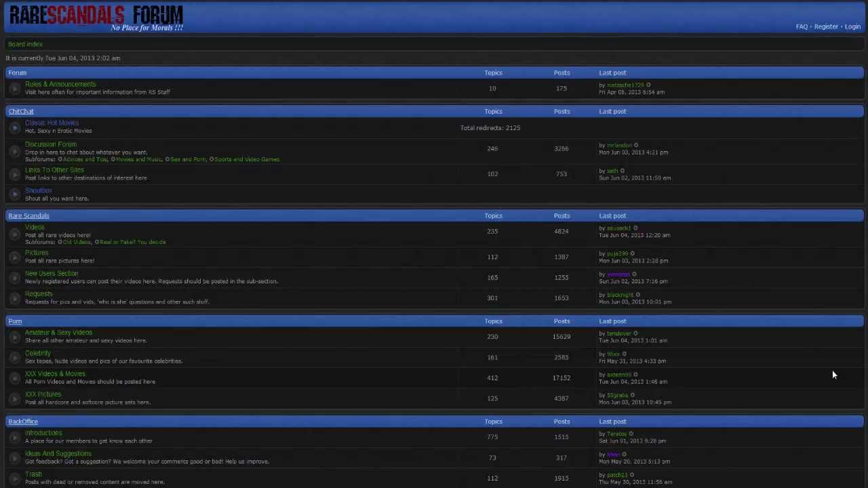Open Movies and Music subforum
This screenshot has height=488, width=868.
(139, 159)
